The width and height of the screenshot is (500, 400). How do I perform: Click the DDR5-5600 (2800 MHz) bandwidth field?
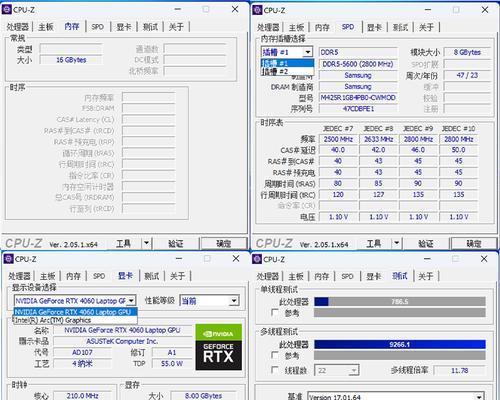358,64
